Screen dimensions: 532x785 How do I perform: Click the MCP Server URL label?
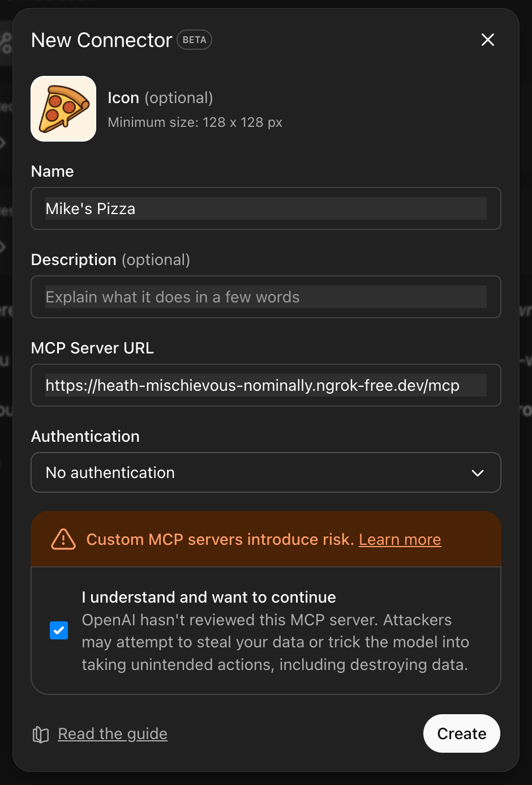click(92, 348)
